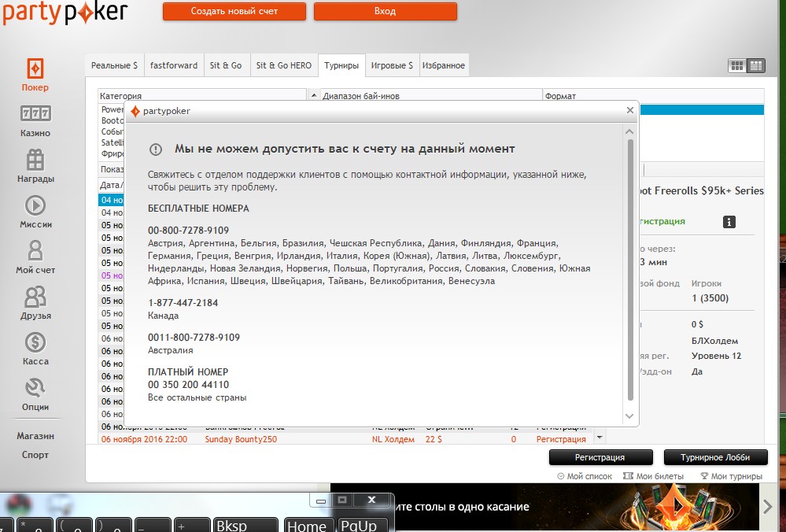Click the dialog vertical scrollbar thumb
This screenshot has height=532, width=786.
click(x=630, y=270)
